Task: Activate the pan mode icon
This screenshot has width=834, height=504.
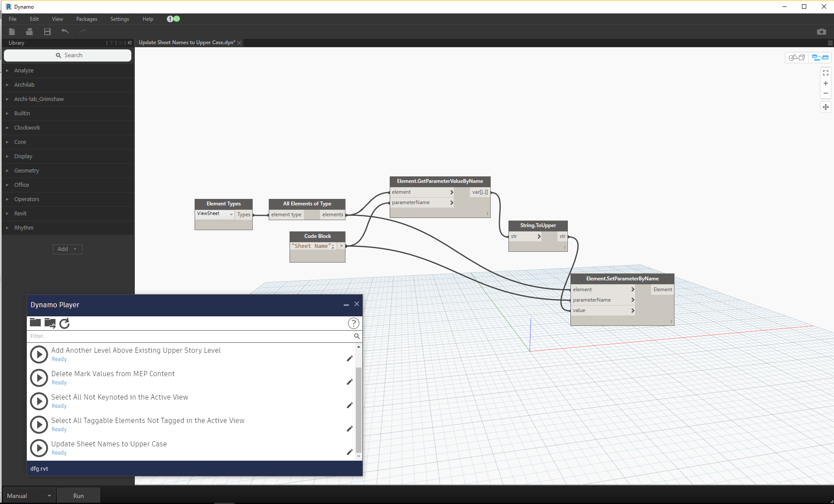Action: coord(826,107)
